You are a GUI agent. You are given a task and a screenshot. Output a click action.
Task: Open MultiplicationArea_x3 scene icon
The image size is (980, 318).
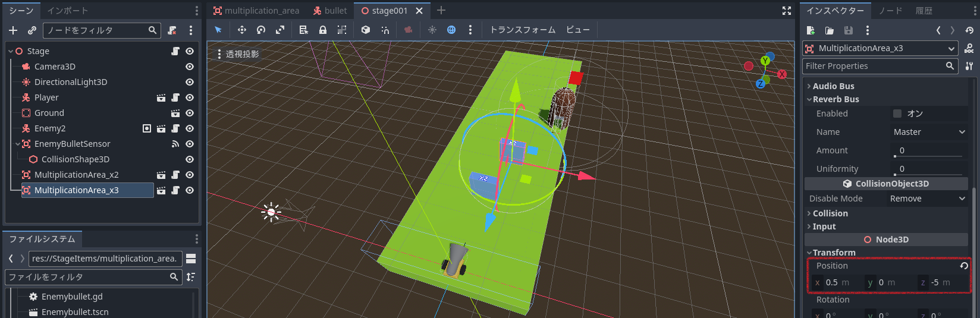pyautogui.click(x=161, y=190)
